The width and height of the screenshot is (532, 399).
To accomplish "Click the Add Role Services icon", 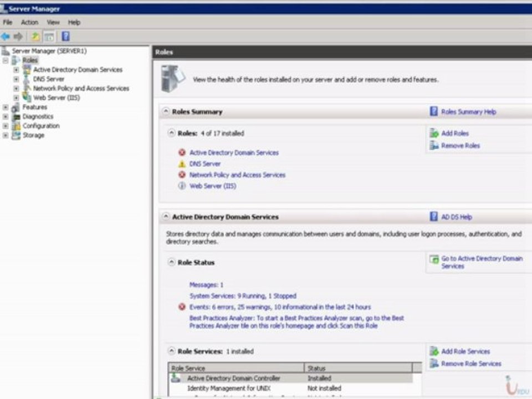I will point(434,351).
